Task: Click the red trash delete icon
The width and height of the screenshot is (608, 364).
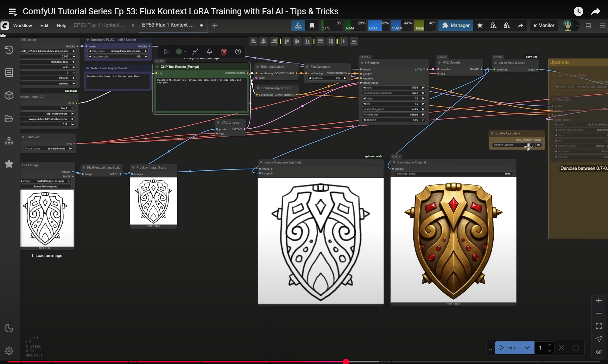Action: click(x=224, y=52)
